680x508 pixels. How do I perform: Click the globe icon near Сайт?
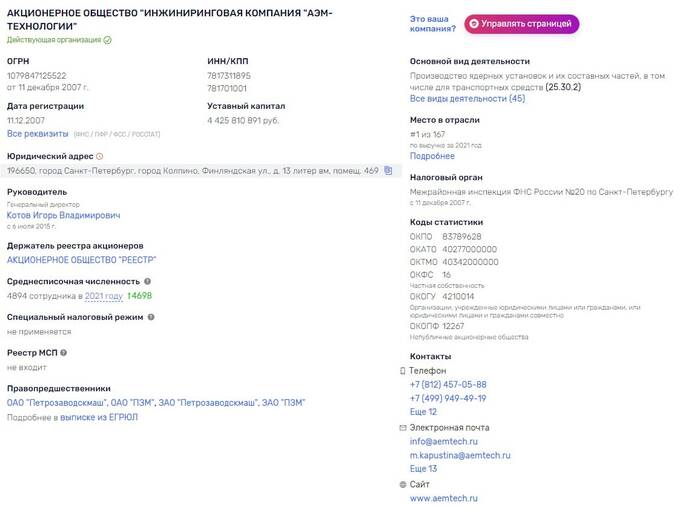(x=402, y=485)
